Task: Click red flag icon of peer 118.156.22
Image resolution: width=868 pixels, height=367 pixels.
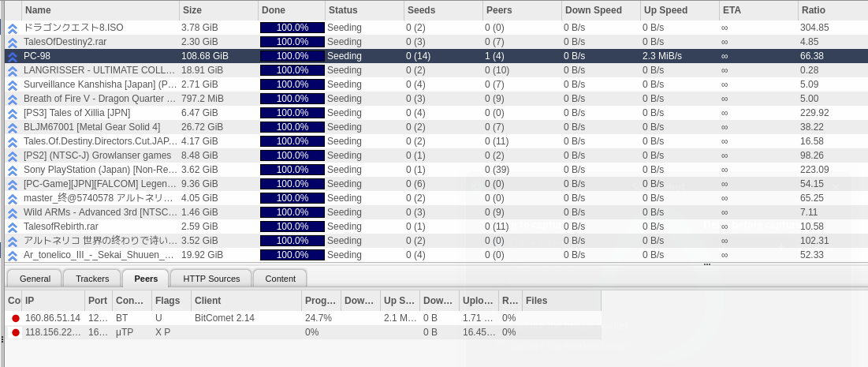Action: click(16, 332)
